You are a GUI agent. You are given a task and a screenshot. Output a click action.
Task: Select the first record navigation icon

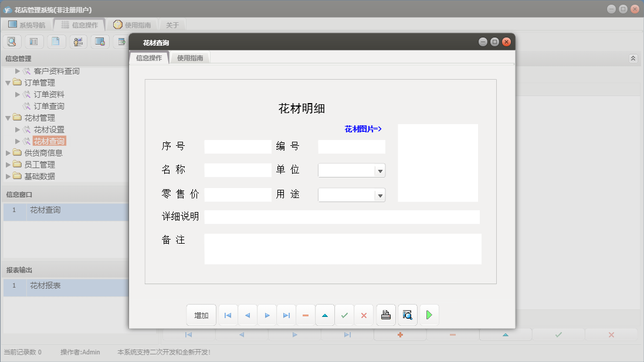click(x=228, y=315)
